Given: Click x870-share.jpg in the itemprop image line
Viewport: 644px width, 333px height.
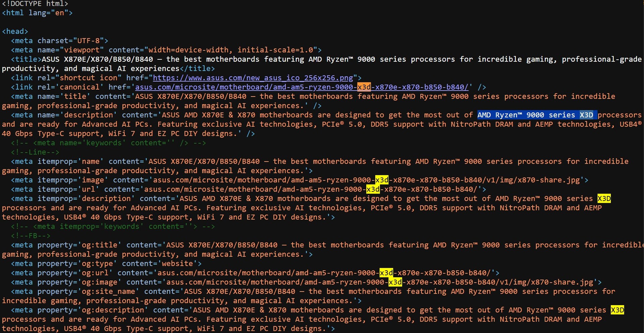Looking at the screenshot, I should (548, 180).
